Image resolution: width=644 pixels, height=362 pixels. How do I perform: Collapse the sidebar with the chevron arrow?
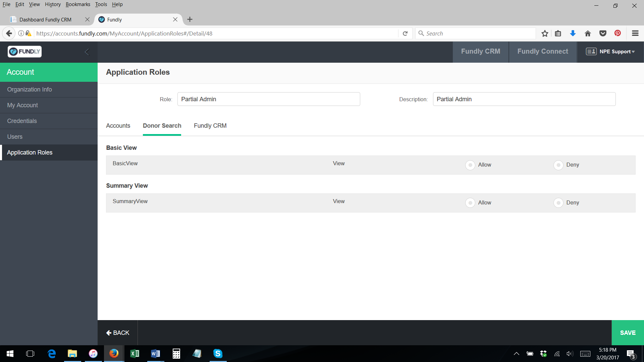tap(87, 52)
